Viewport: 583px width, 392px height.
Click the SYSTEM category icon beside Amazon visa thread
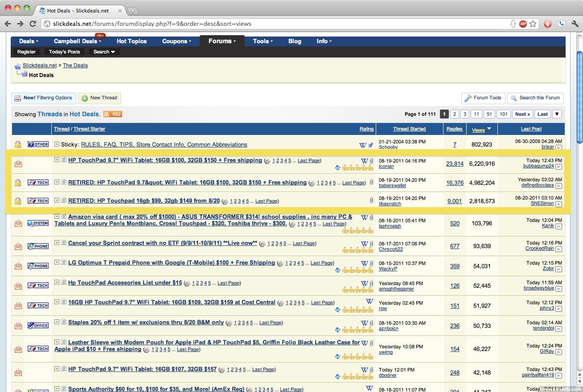tap(38, 223)
